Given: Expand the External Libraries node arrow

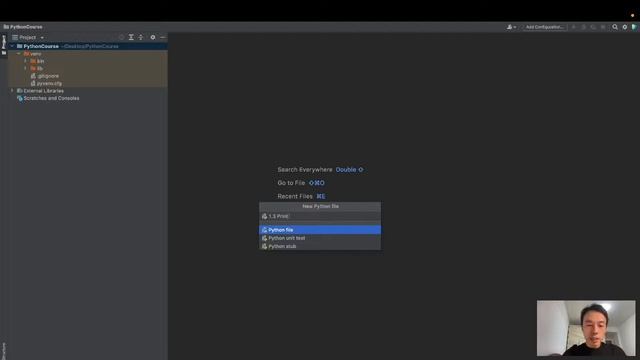Looking at the screenshot, I should pyautogui.click(x=12, y=91).
